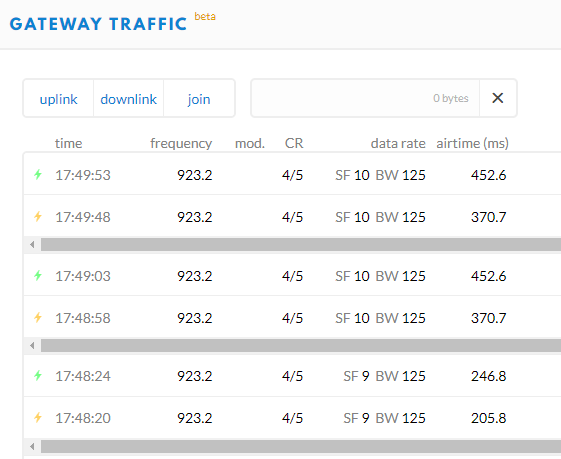The height and width of the screenshot is (459, 561).
Task: Expand the 17:49:53 traffic row
Action: click(x=292, y=175)
